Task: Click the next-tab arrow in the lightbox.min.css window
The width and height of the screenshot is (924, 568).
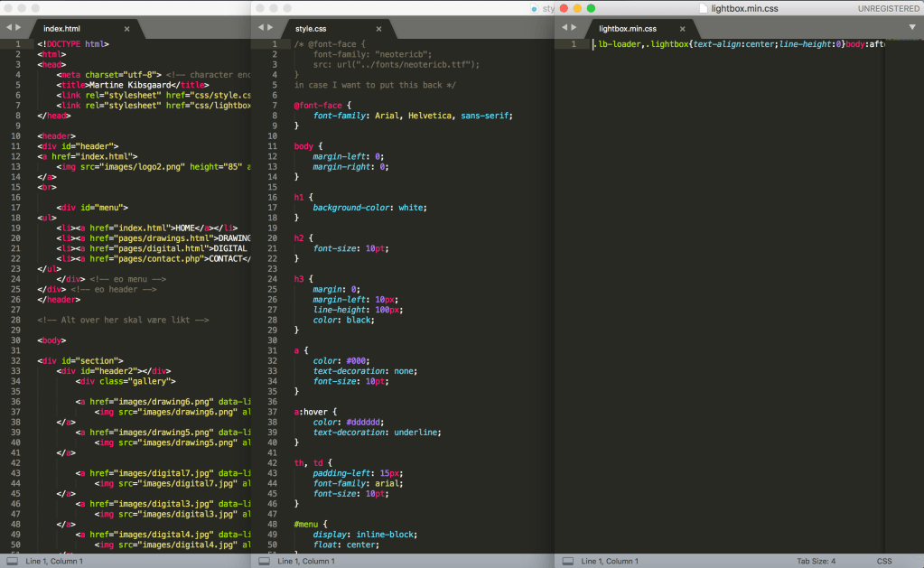Action: tap(574, 28)
